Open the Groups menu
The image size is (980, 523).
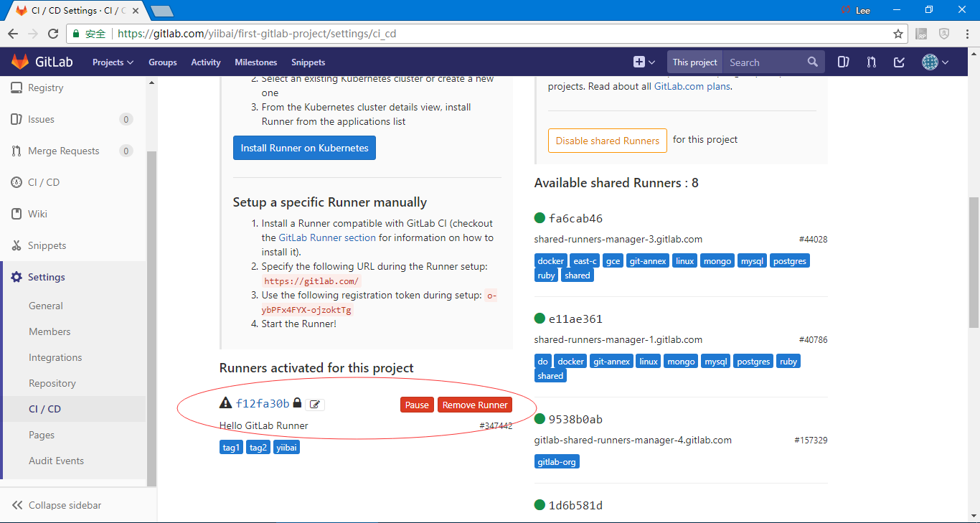coord(163,62)
